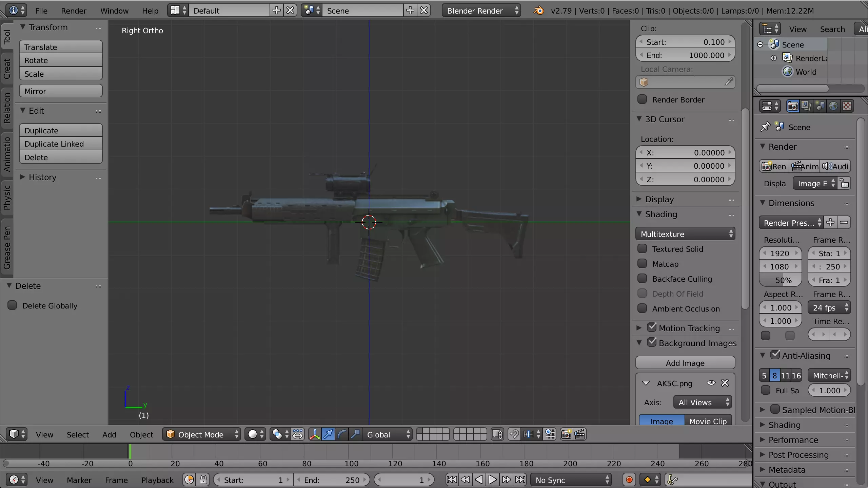Click the Render Layers properties tab icon
868x488 pixels.
[806, 106]
